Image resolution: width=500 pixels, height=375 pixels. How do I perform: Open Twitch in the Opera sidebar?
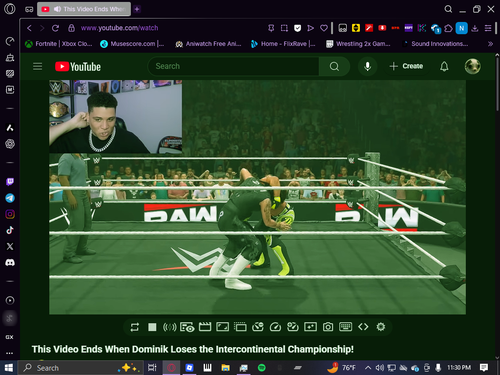point(10,182)
